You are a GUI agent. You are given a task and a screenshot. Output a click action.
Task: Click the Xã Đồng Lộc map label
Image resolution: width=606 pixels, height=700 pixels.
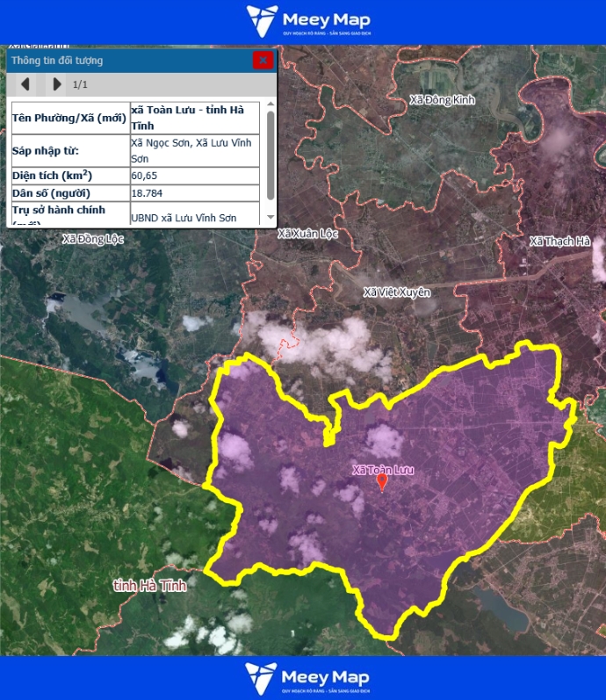(x=93, y=239)
